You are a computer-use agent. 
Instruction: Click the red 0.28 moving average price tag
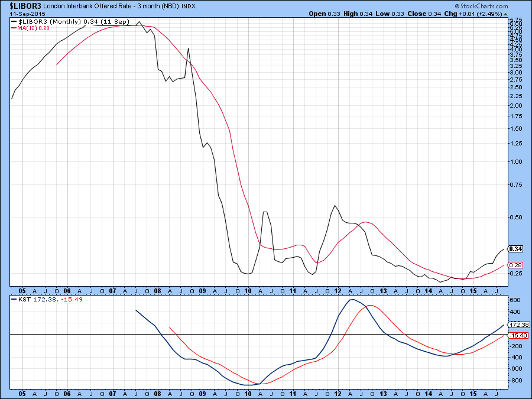[516, 265]
